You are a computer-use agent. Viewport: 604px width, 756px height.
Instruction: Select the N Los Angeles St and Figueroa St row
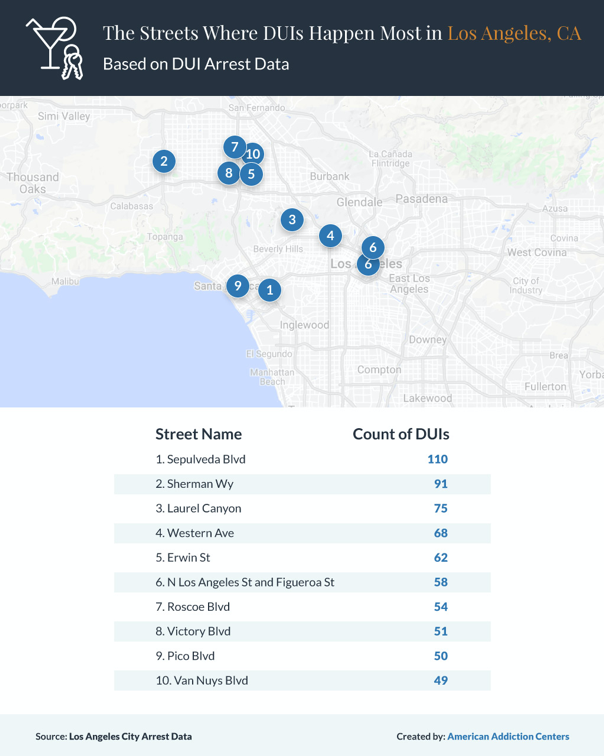302,582
